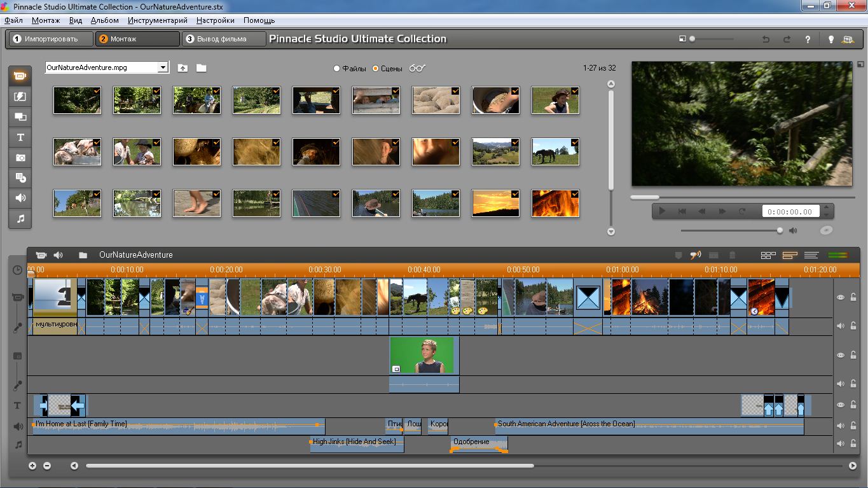Rewind the preview playback

702,211
